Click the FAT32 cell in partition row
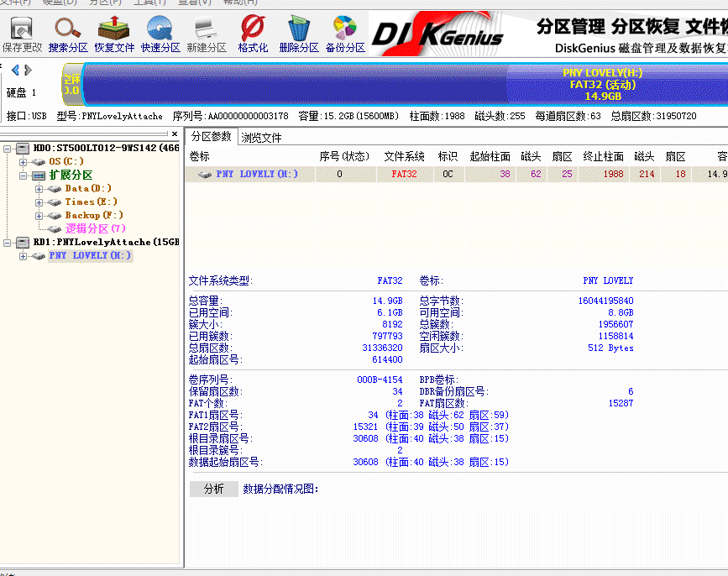This screenshot has height=576, width=728. pos(405,174)
